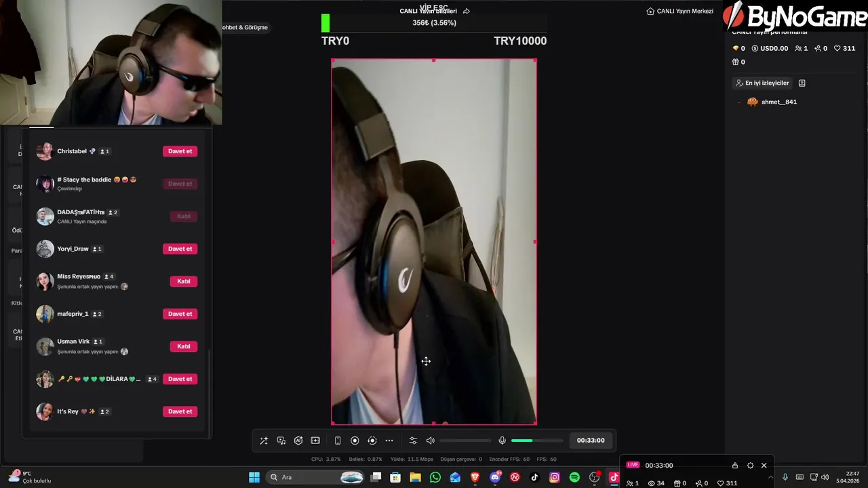The height and width of the screenshot is (488, 868).
Task: Switch to portrait phone orientation icon
Action: pos(338,441)
